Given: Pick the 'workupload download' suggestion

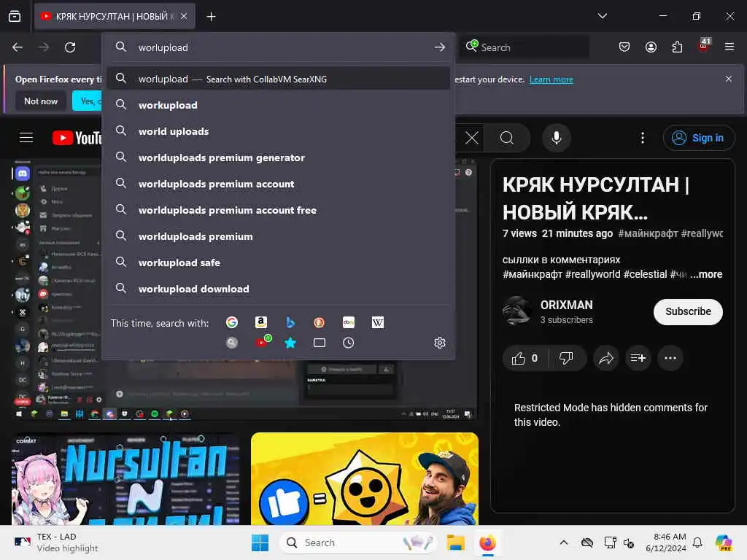Looking at the screenshot, I should coord(279,289).
